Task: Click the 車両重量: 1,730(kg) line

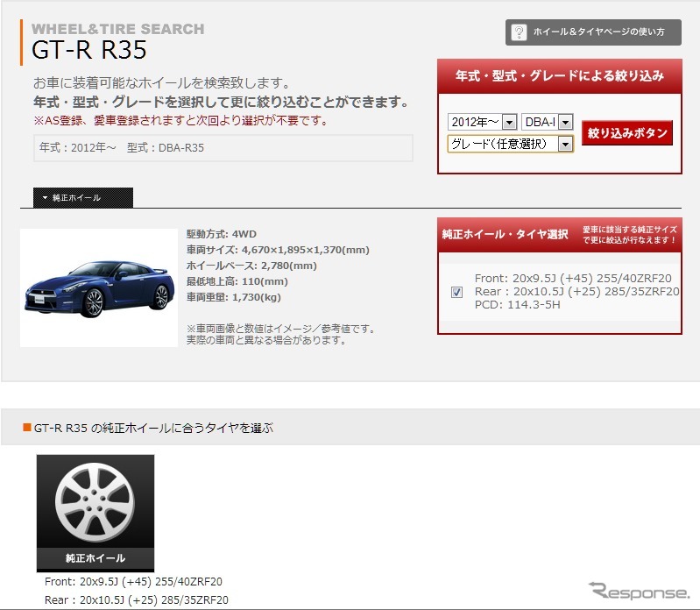Action: point(234,297)
